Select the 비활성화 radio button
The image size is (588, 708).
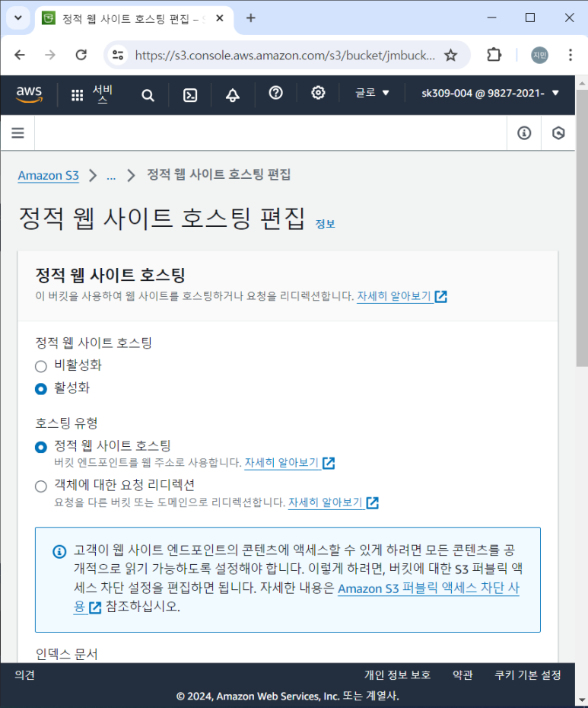pos(41,365)
